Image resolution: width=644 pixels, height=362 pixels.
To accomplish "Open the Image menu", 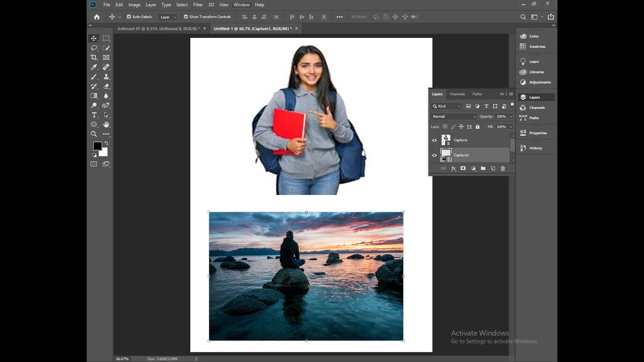I will pyautogui.click(x=134, y=5).
